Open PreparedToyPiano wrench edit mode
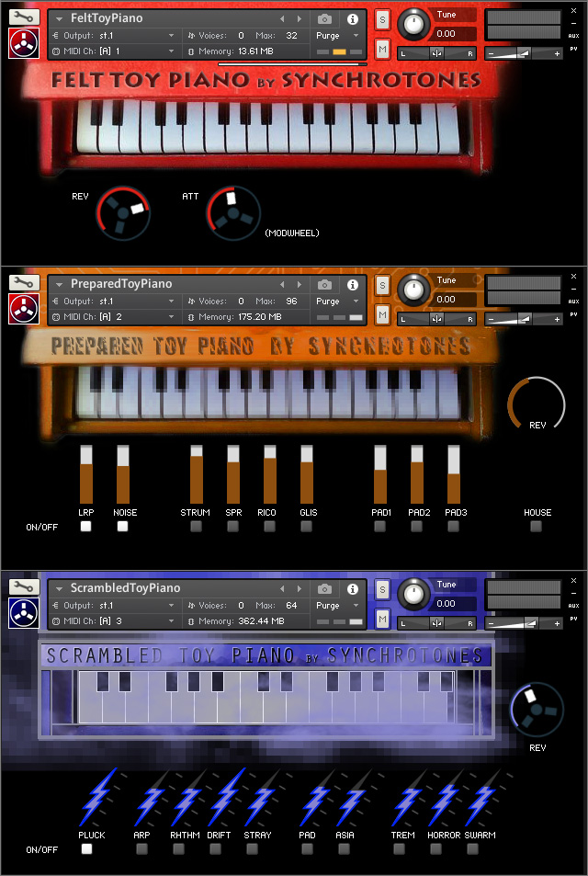 24,283
